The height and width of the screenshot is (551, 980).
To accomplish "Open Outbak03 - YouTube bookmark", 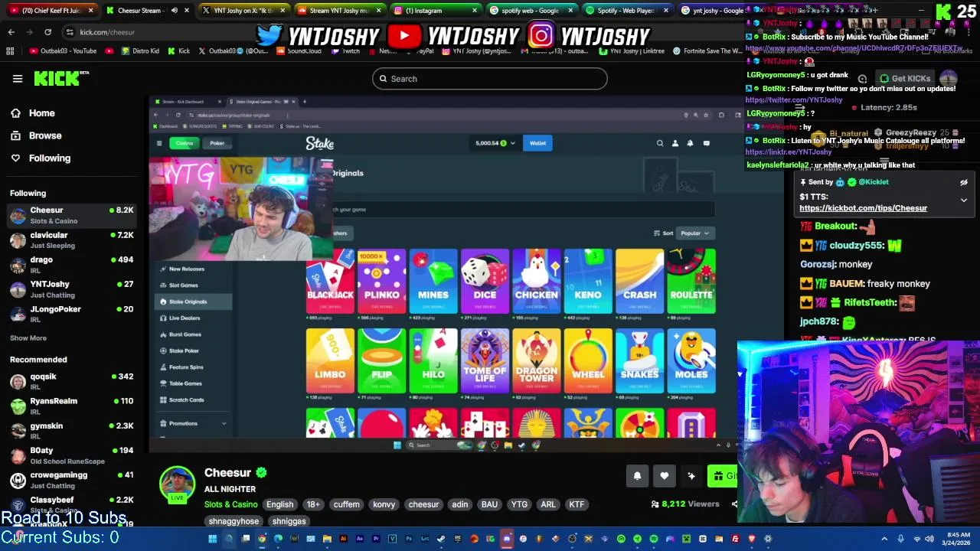I will pyautogui.click(x=63, y=51).
